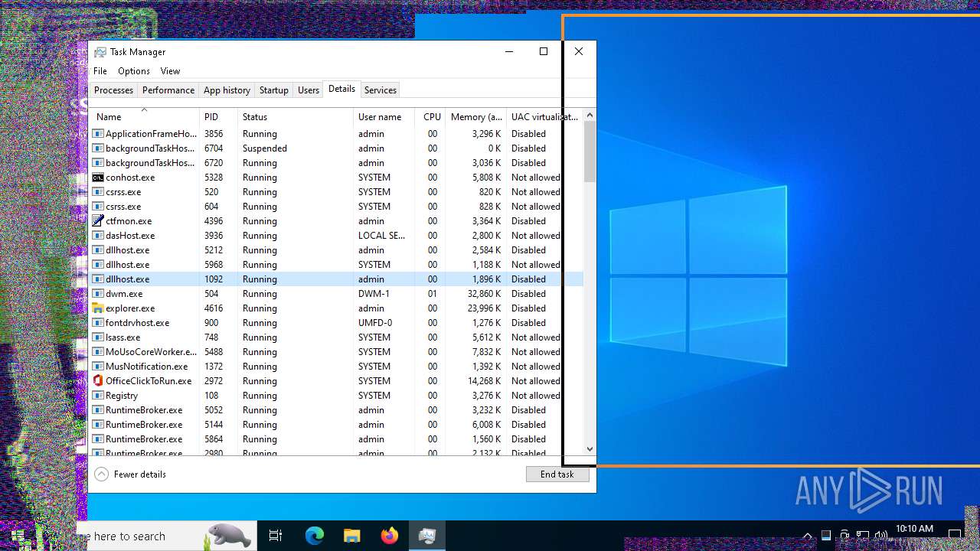This screenshot has width=980, height=551.
Task: Click the ApplicationFrameHost process icon
Action: coord(98,134)
